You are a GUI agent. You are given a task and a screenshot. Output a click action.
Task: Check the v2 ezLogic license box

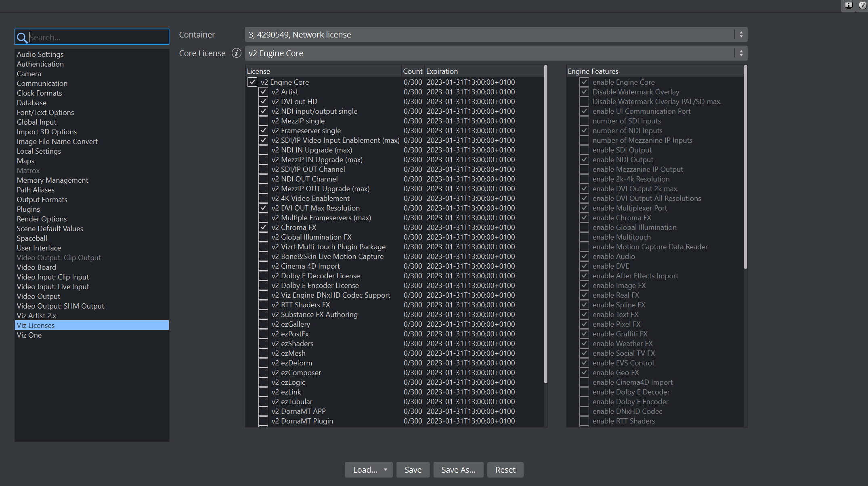tap(263, 382)
